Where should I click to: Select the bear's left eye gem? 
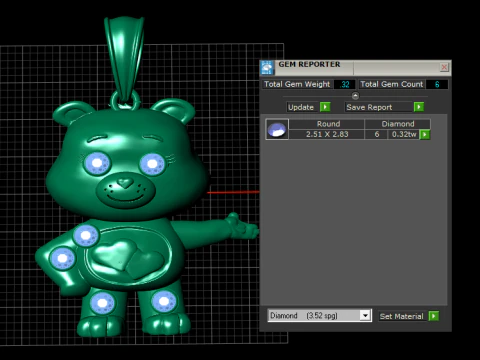point(97,163)
